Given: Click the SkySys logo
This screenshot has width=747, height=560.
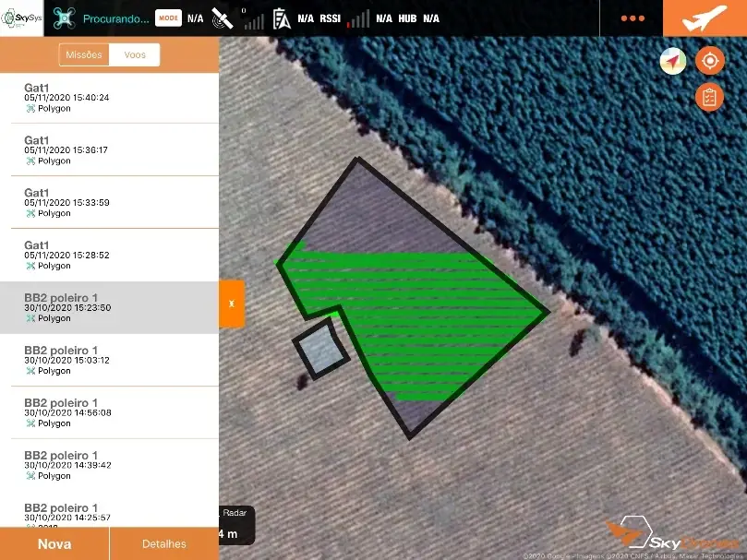Looking at the screenshot, I should pos(22,18).
